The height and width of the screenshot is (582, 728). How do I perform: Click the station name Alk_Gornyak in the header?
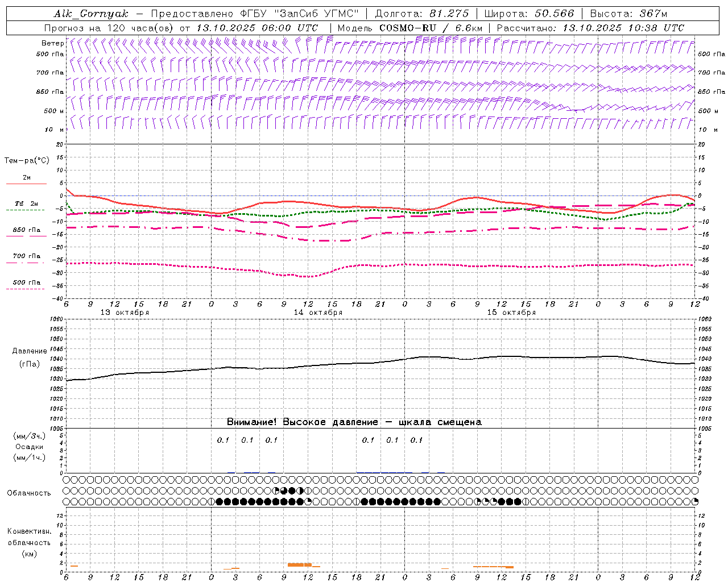point(92,14)
